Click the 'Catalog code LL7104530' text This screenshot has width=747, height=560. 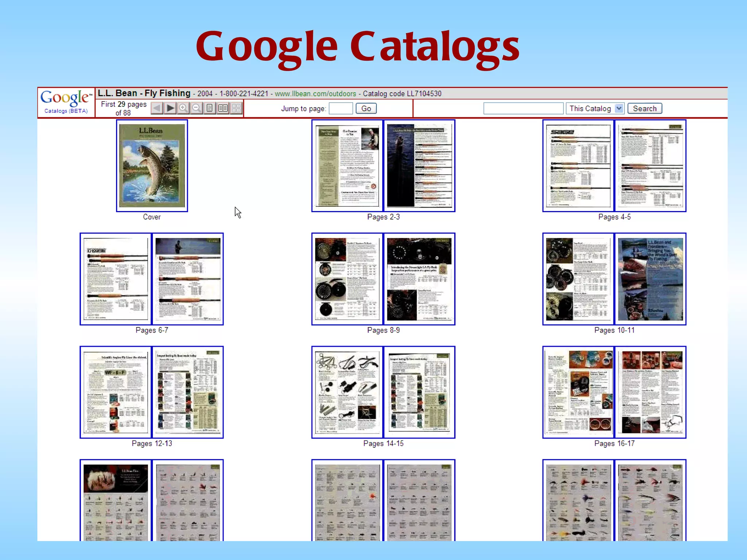(402, 94)
